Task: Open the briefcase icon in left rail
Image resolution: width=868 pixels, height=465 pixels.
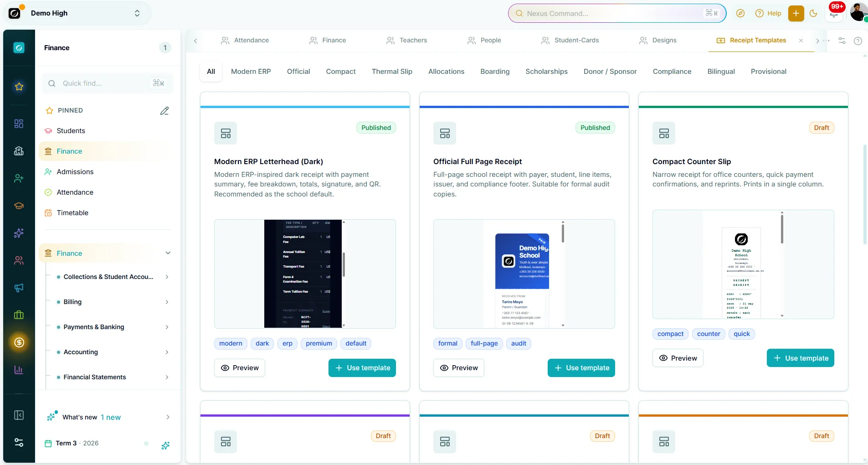Action: click(19, 315)
